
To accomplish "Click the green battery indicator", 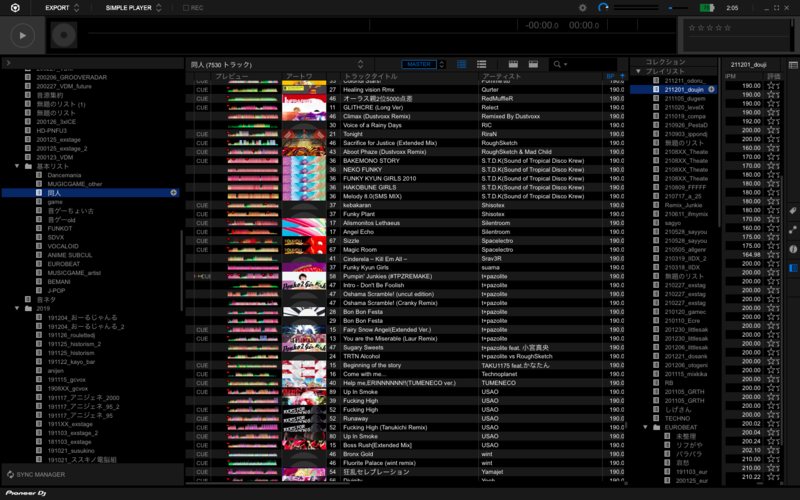I will (x=707, y=8).
